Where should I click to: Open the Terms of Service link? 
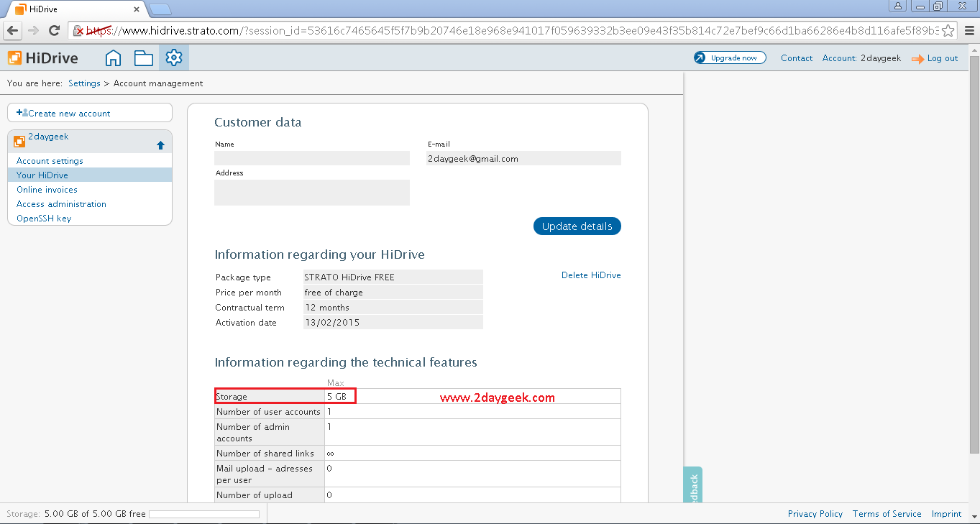[887, 514]
